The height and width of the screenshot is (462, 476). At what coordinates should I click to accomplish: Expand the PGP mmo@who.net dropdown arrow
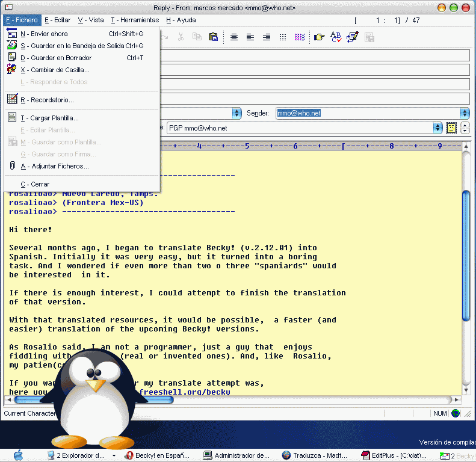tap(437, 128)
